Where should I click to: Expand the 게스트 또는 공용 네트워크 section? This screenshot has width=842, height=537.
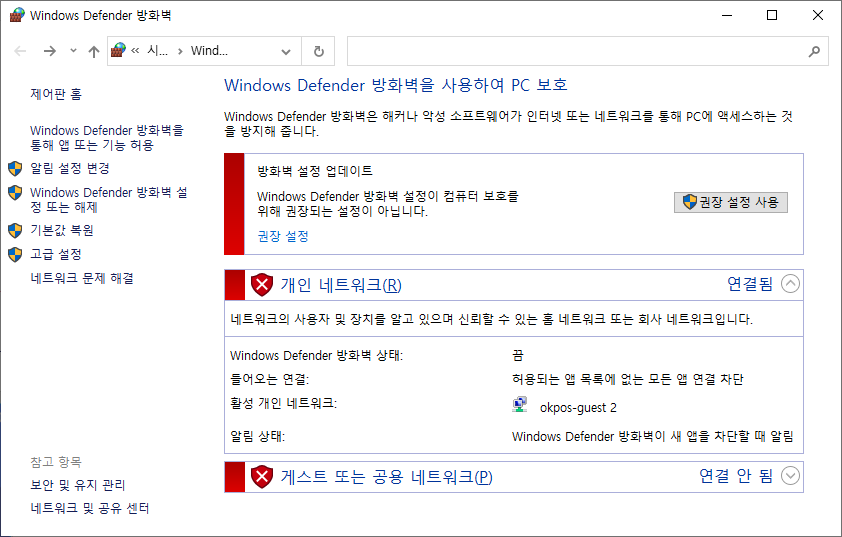coord(790,476)
